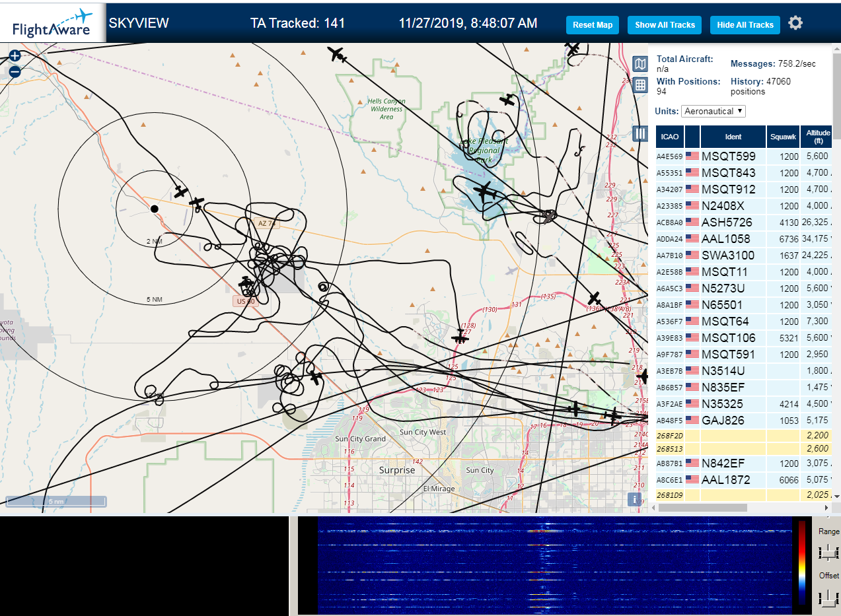Click Hide All Tracks button

(745, 25)
